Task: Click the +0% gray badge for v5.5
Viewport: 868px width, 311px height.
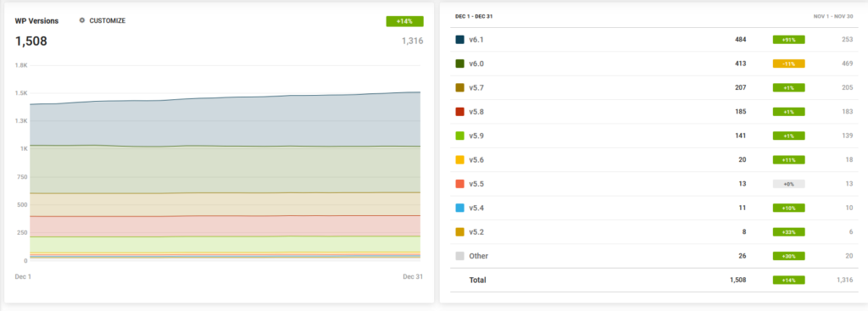Action: coord(789,184)
